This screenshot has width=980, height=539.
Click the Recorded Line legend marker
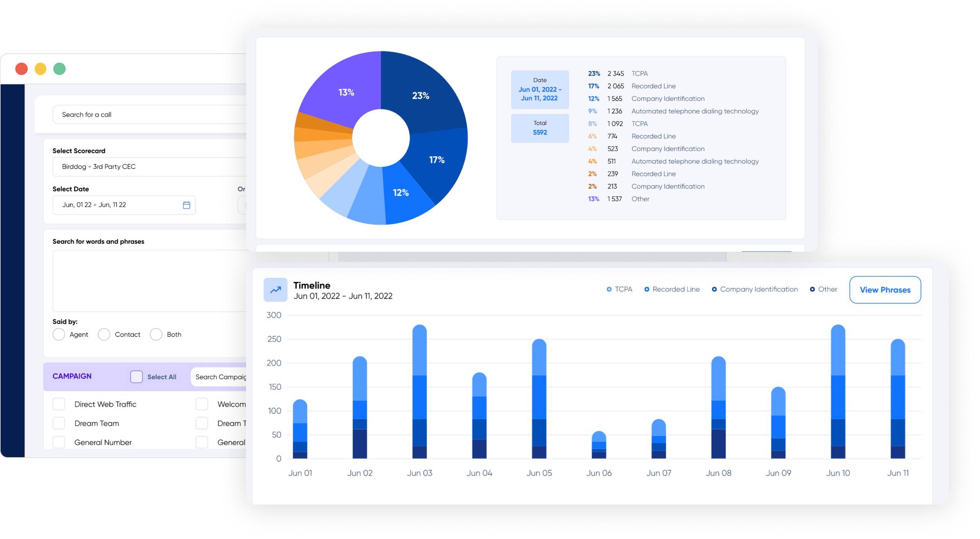click(646, 290)
